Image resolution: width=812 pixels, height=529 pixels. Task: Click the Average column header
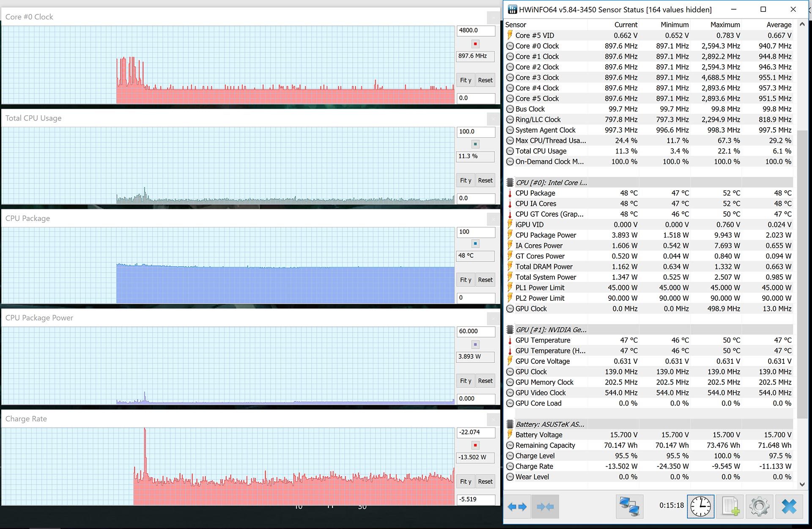click(768, 25)
